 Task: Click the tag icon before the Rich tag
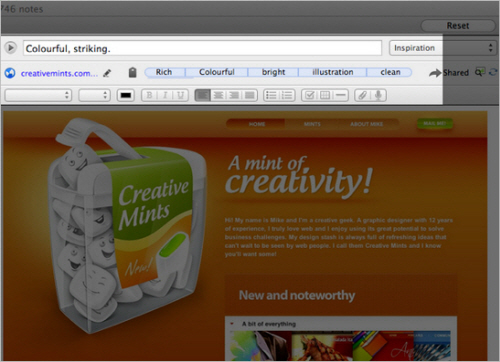[x=132, y=72]
